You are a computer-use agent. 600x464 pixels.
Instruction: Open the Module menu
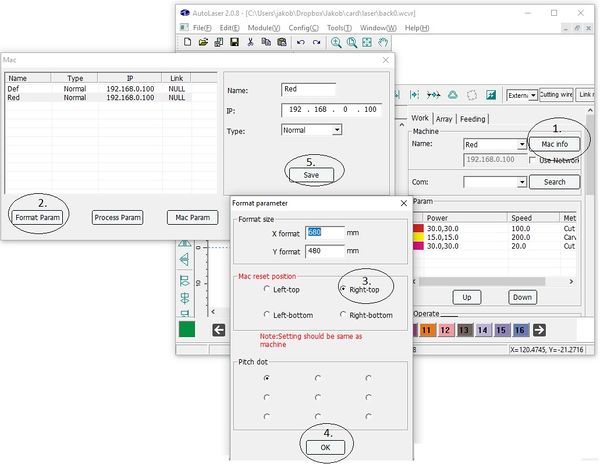pyautogui.click(x=264, y=28)
